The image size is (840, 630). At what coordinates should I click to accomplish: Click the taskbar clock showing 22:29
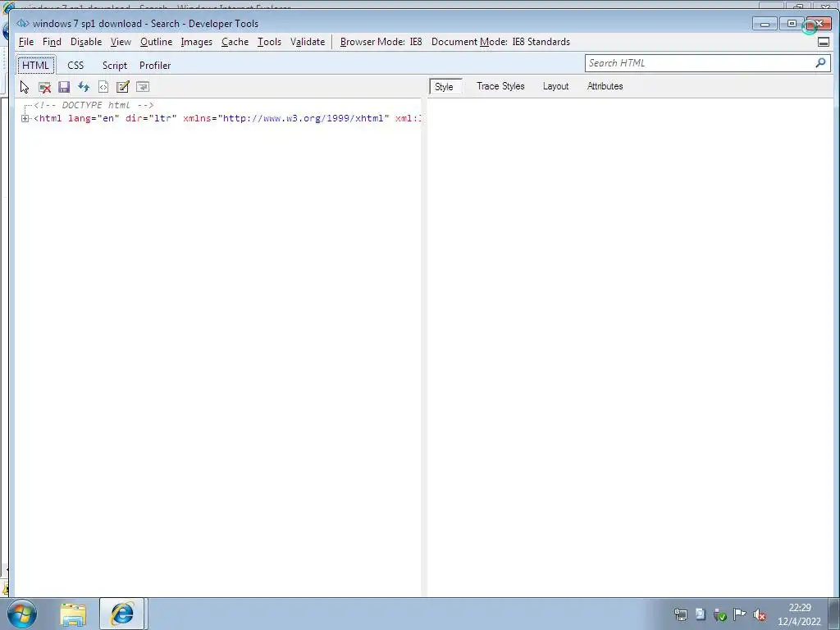coord(799,614)
